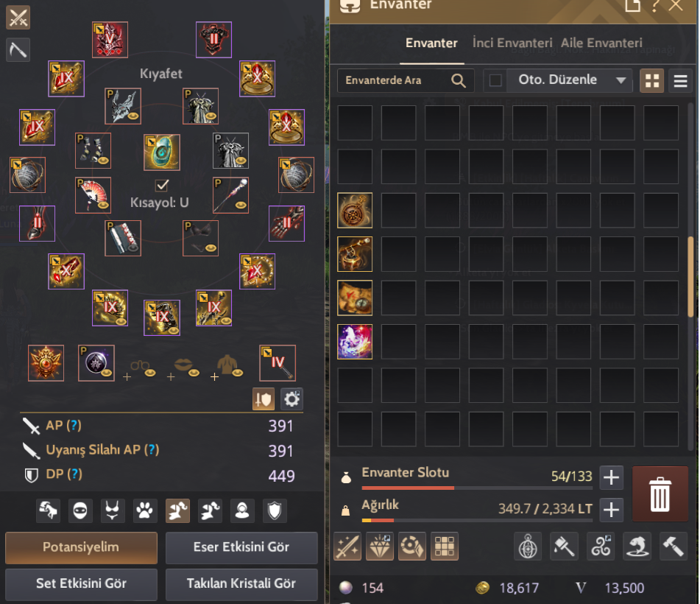Toggle the Kısayol: U checkbox
This screenshot has width=700, height=604.
click(162, 184)
